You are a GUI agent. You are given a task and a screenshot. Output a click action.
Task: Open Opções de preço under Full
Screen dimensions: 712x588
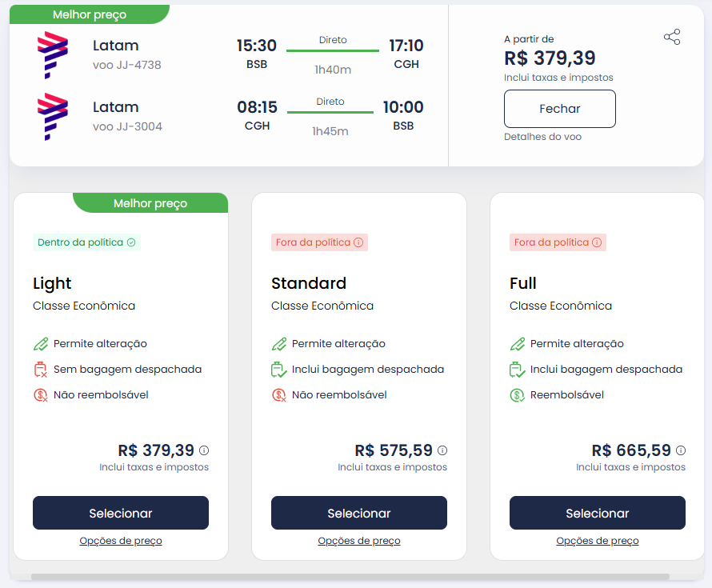(598, 541)
